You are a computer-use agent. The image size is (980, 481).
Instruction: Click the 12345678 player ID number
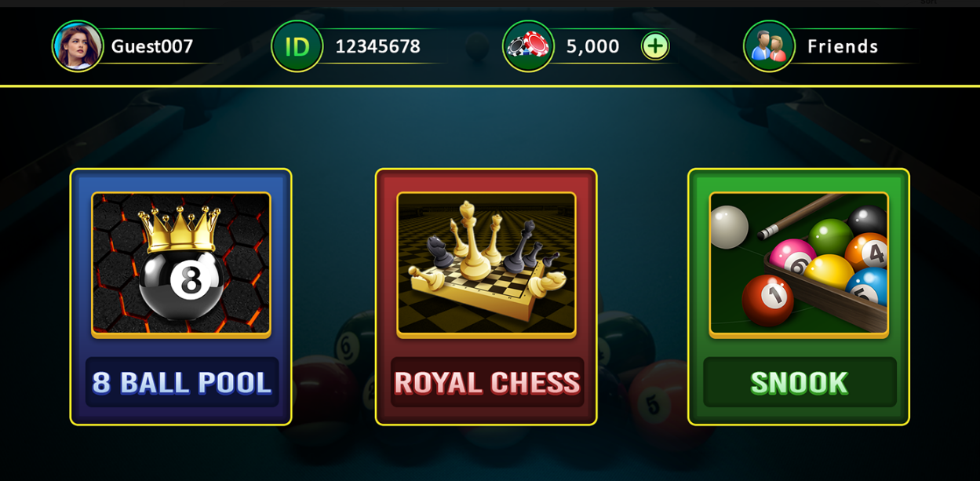tap(378, 46)
